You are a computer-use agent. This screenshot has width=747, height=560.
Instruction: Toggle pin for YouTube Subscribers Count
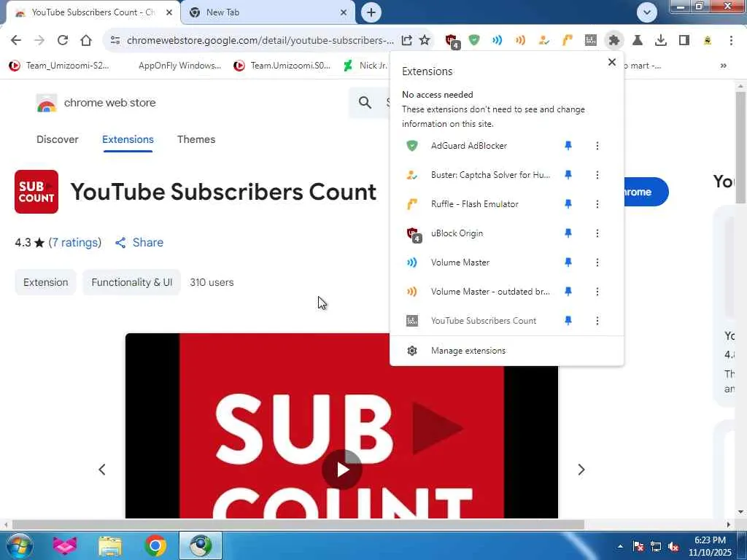click(568, 321)
